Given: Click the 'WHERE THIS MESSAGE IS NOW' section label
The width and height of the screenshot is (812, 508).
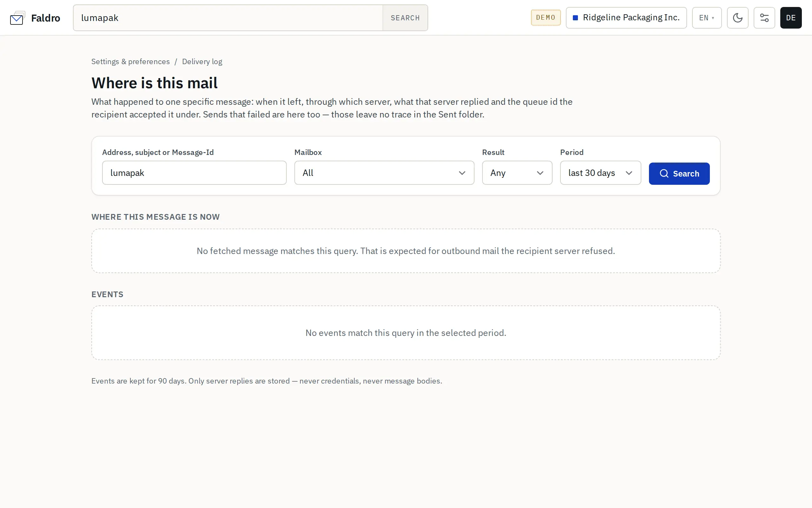Looking at the screenshot, I should (155, 217).
